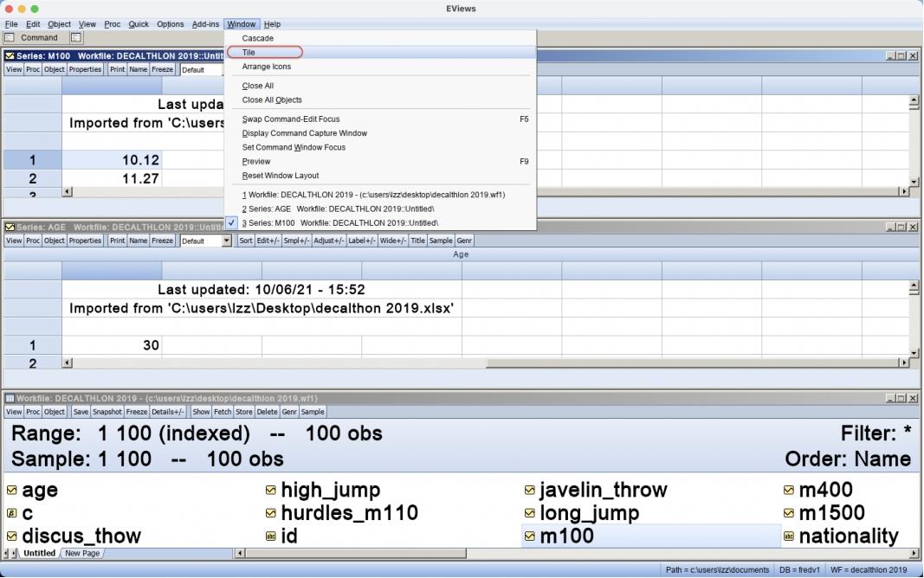Screen dimensions: 924x578
Task: Click the age series icon in workfile
Action: [12, 490]
